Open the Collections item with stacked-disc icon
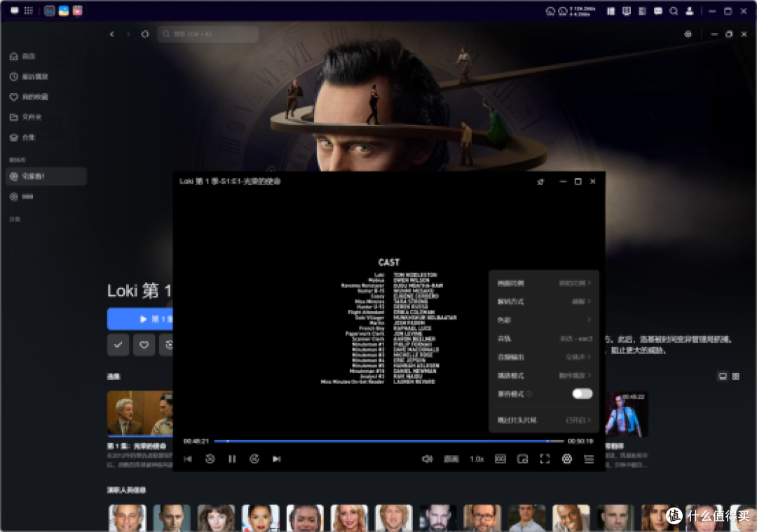 click(x=22, y=137)
